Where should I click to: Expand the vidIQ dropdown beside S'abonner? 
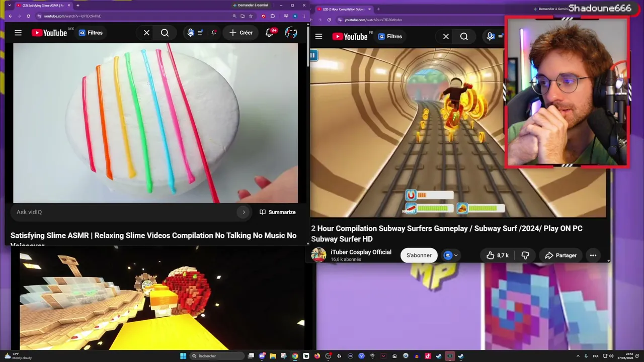click(x=451, y=255)
